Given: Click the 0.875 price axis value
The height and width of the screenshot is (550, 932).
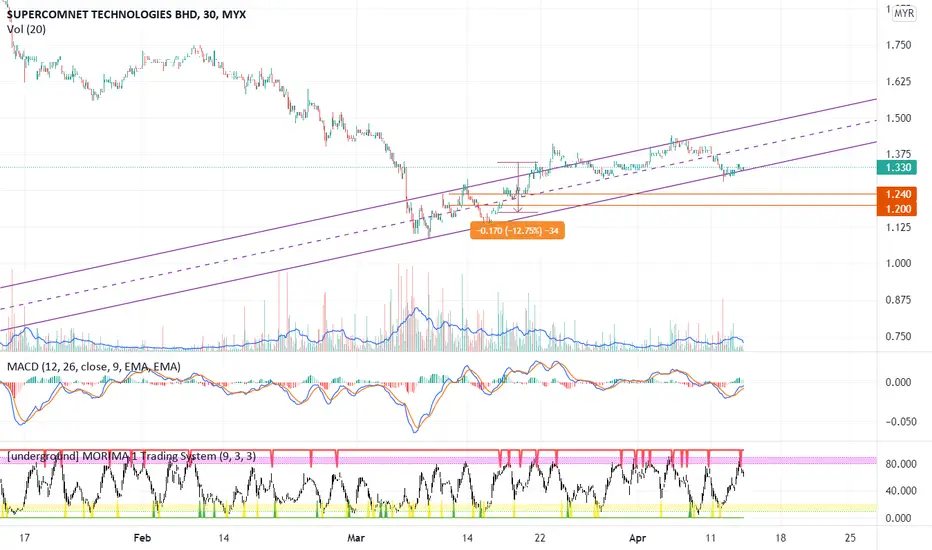Looking at the screenshot, I should tap(898, 300).
